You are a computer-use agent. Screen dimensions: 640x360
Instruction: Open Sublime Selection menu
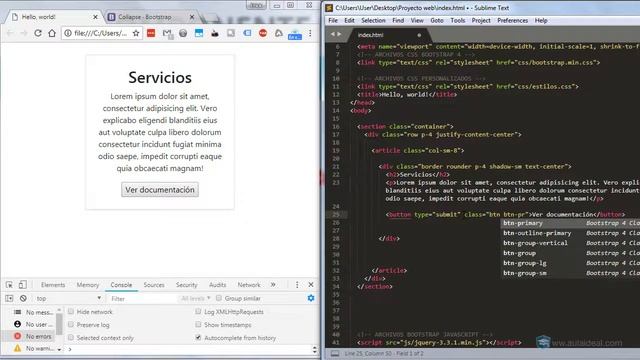coord(373,20)
